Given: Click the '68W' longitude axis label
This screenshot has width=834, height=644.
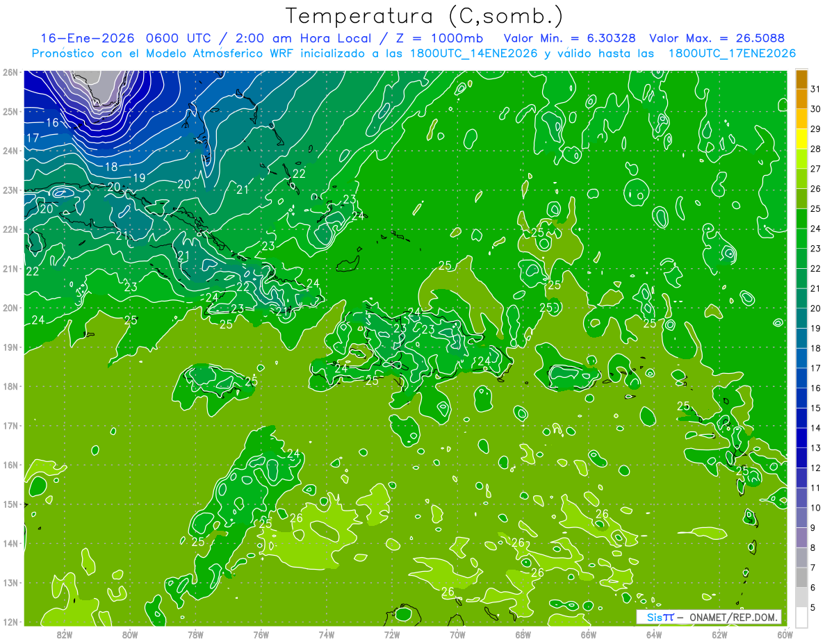Looking at the screenshot, I should pos(523,634).
